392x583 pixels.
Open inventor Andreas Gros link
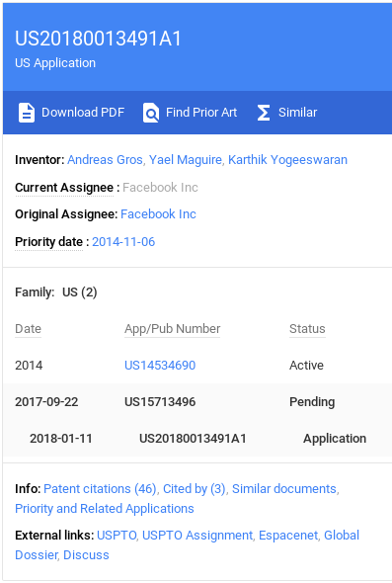tap(105, 160)
